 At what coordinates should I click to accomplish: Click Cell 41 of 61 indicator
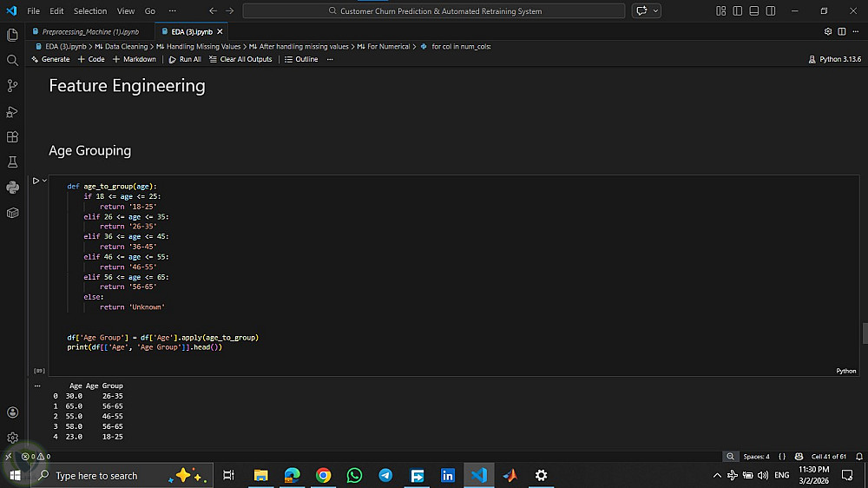829,457
